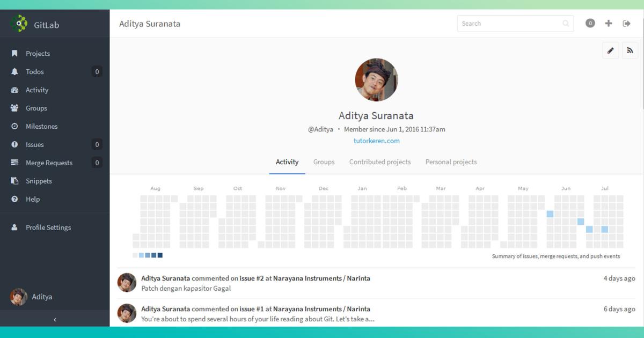Open Merge Requests in sidebar
The height and width of the screenshot is (338, 644).
(49, 163)
